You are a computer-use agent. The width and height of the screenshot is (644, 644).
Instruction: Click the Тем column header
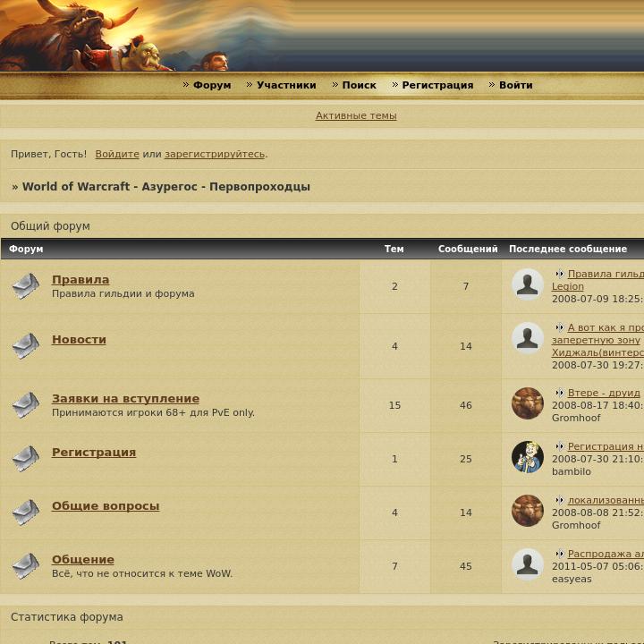(394, 249)
